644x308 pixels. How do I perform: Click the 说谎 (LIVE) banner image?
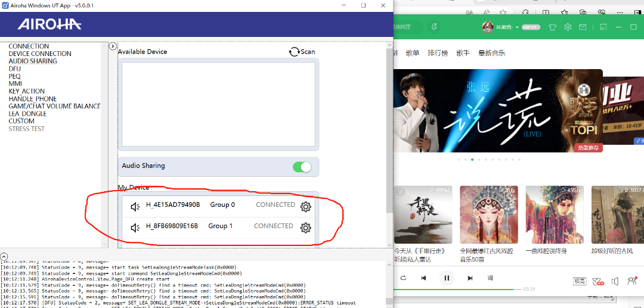tap(498, 111)
